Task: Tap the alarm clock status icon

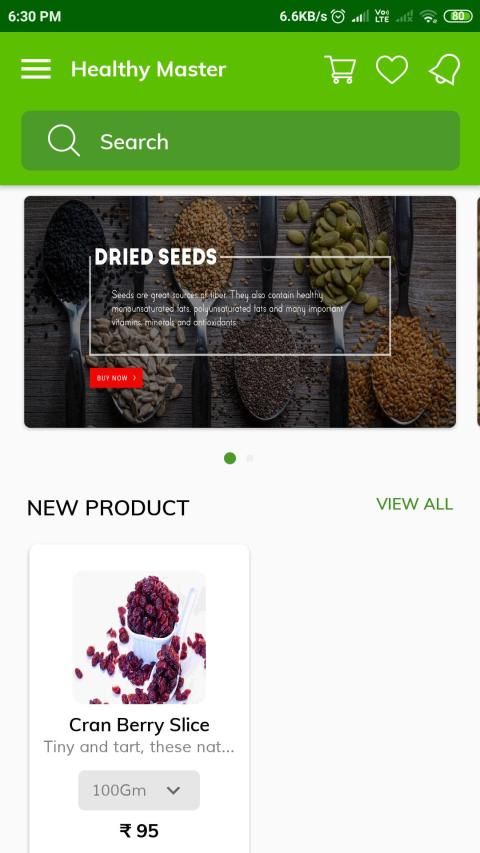Action: point(338,16)
